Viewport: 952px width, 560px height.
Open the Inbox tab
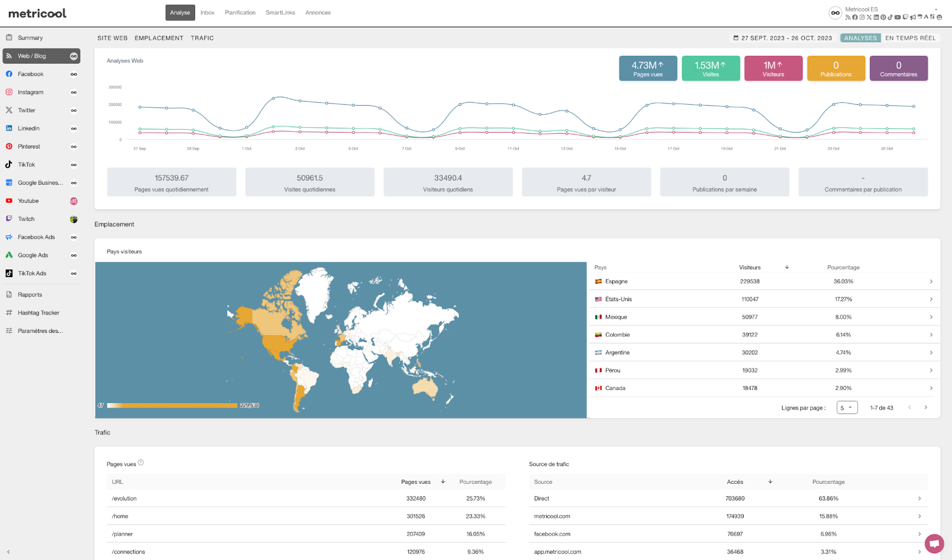(207, 12)
